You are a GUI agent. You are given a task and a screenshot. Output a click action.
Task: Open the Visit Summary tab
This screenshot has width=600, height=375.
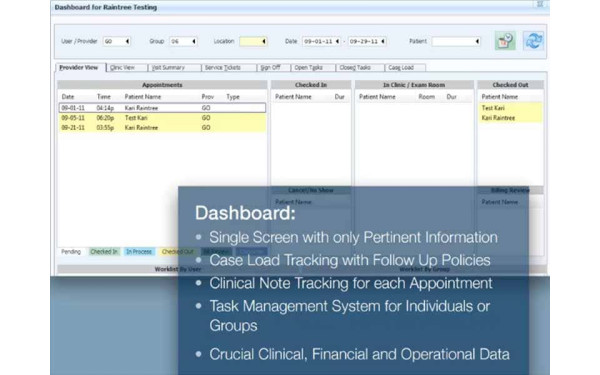174,68
